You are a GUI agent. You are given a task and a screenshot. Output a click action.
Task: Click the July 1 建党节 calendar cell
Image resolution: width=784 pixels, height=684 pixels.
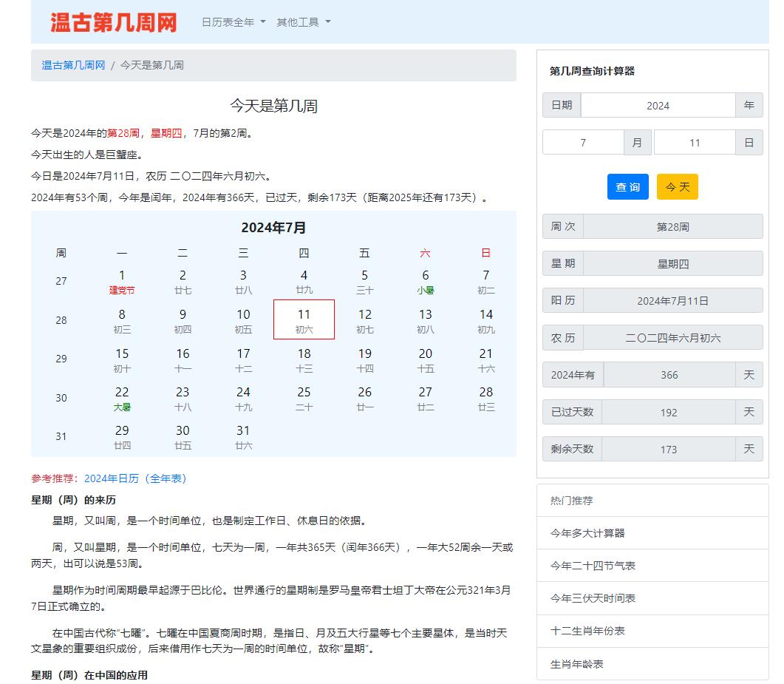click(122, 282)
